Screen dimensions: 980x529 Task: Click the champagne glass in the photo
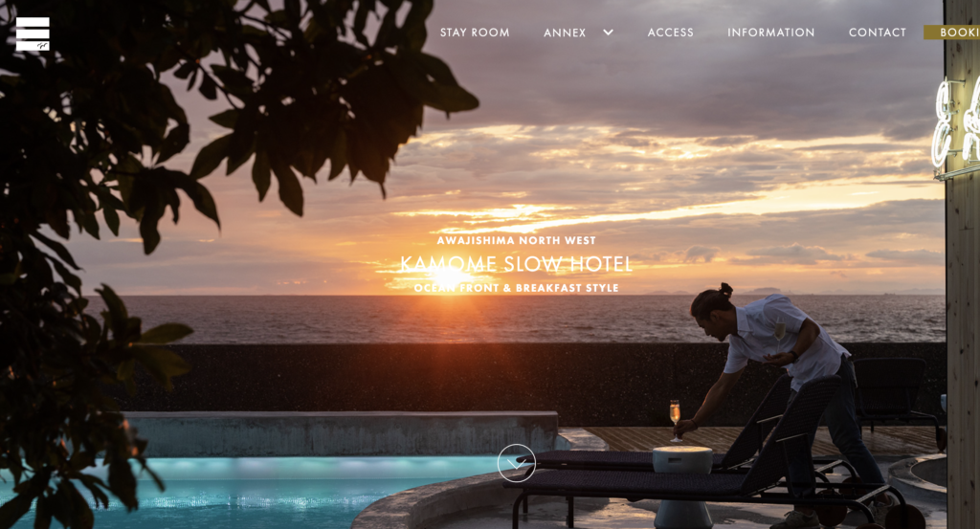[675, 420]
